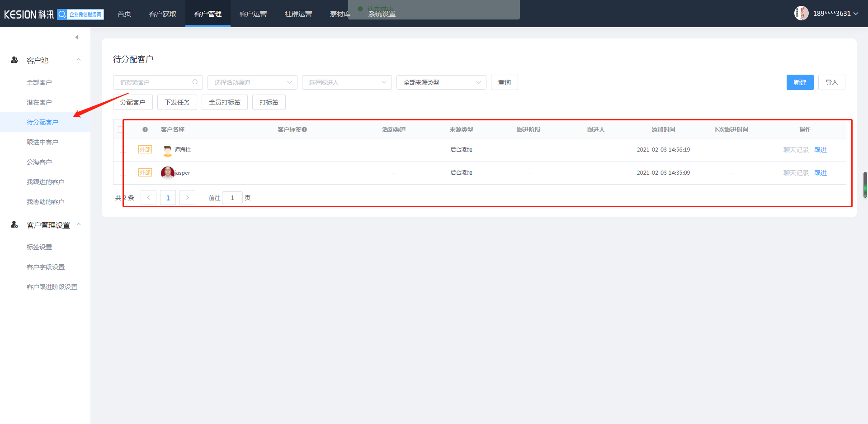Click the user profile avatar at top right
Screen dimensions: 868x424
click(x=801, y=13)
